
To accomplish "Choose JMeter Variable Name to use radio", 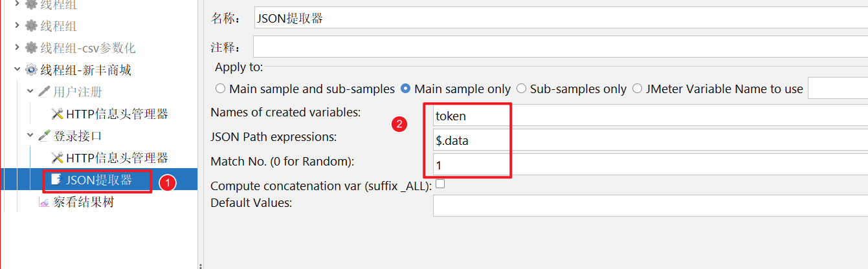I will coord(637,89).
